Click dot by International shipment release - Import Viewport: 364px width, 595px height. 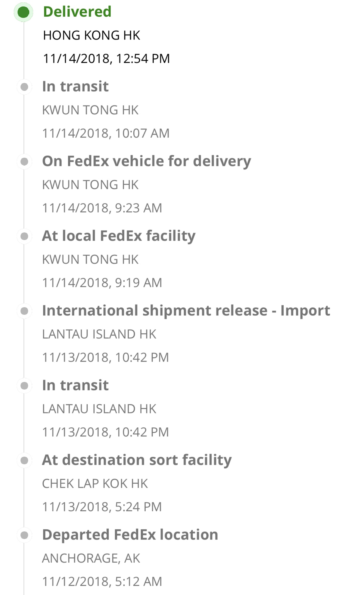(x=24, y=311)
